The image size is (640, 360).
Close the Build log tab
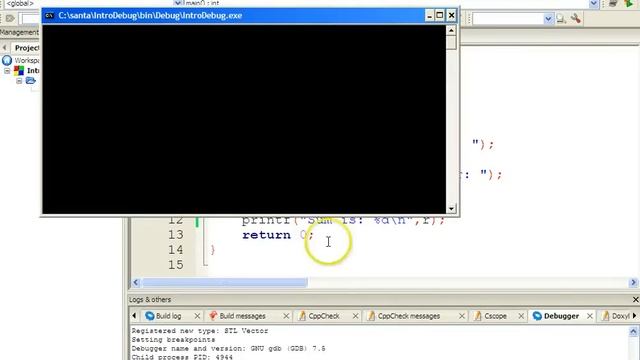click(197, 316)
